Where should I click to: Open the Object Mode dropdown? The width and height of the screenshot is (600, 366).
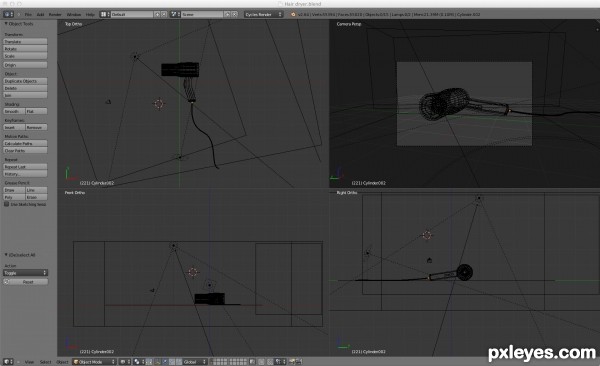tap(94, 362)
